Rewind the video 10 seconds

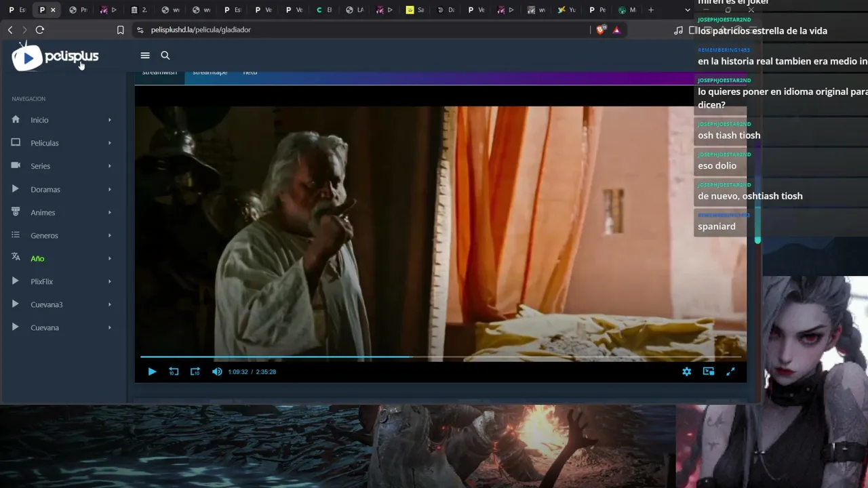(174, 371)
